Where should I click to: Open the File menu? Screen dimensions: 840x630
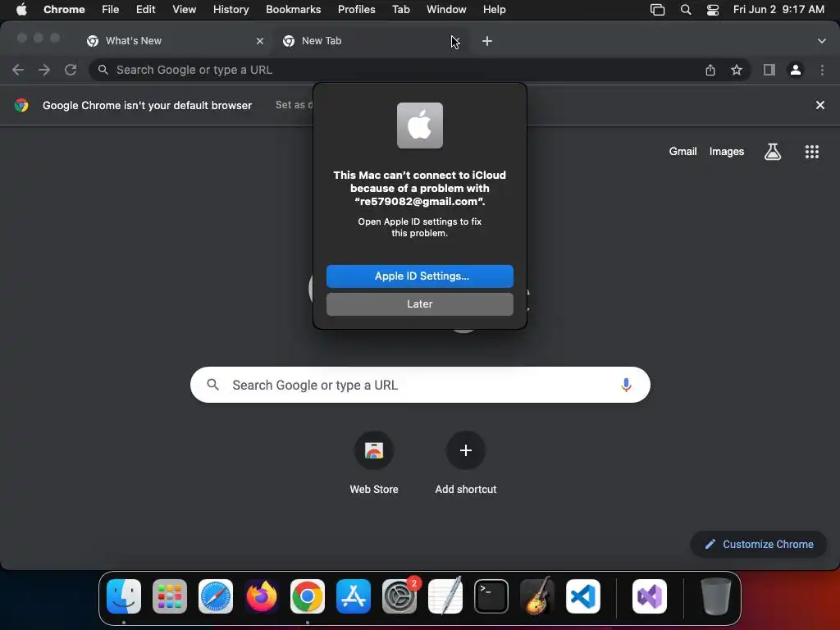click(111, 9)
